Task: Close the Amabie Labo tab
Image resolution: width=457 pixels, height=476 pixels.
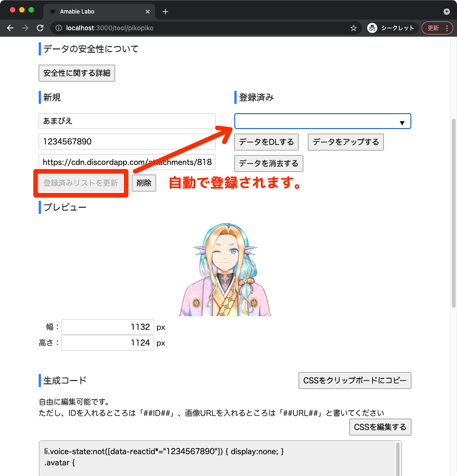Action: pyautogui.click(x=148, y=12)
